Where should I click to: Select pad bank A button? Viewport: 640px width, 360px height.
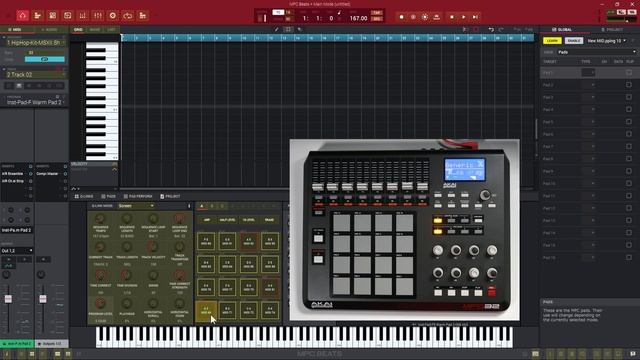click(202, 206)
